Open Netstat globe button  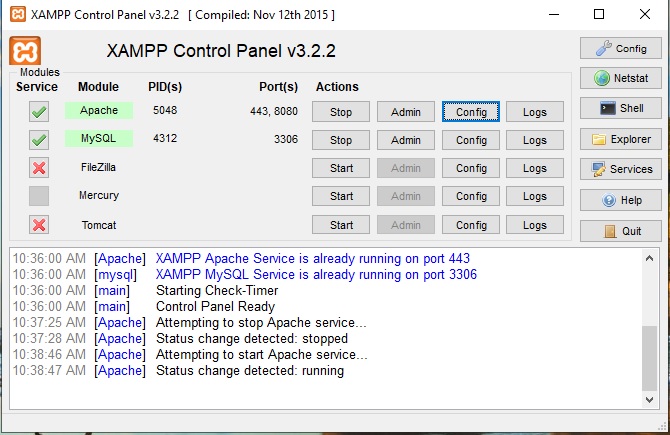click(x=620, y=78)
